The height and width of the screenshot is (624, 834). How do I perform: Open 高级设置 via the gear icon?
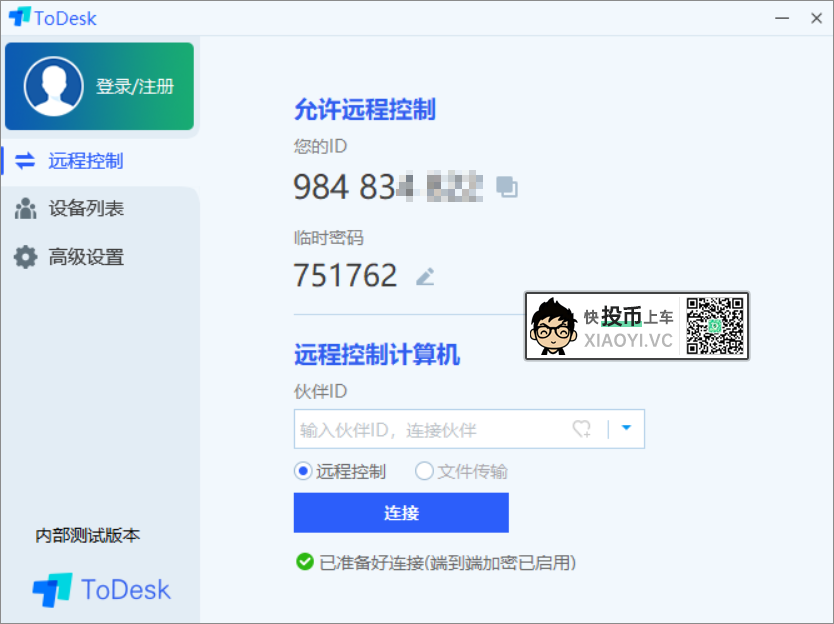point(24,257)
